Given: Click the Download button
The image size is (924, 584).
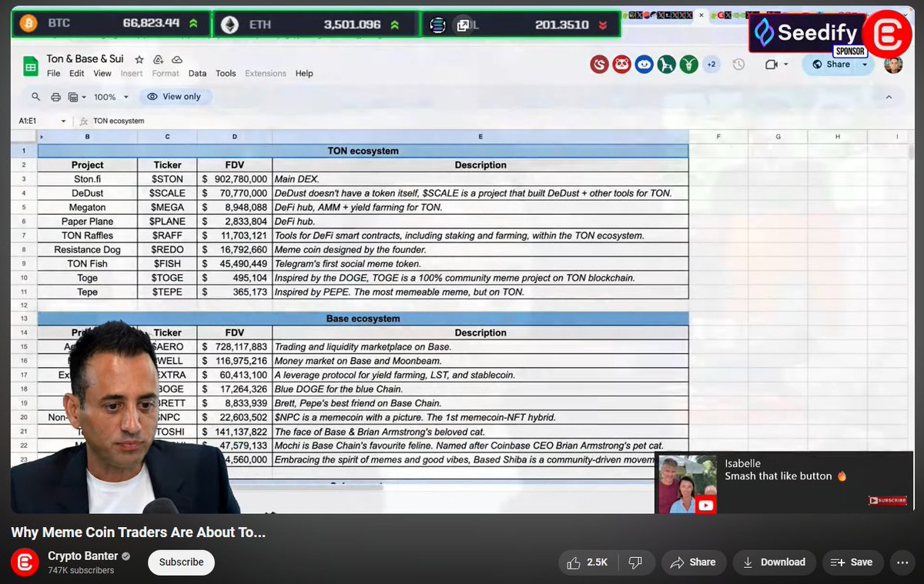Looking at the screenshot, I should coord(774,562).
